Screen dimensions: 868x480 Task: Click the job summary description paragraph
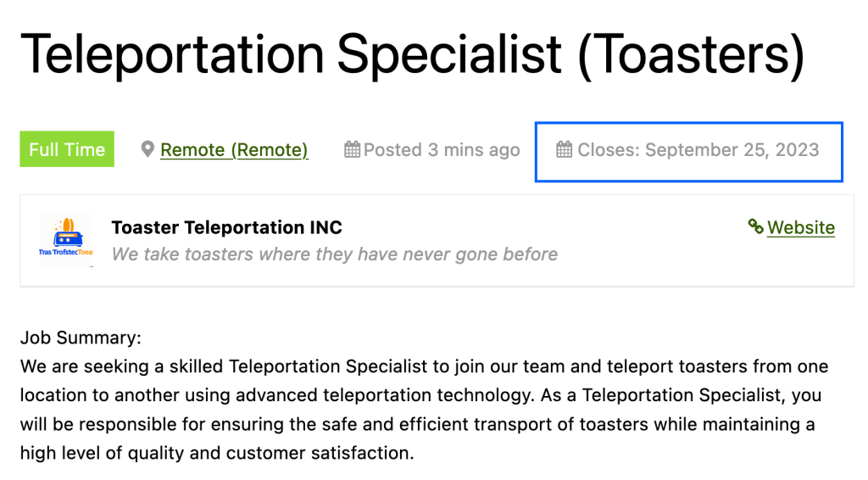pos(424,410)
